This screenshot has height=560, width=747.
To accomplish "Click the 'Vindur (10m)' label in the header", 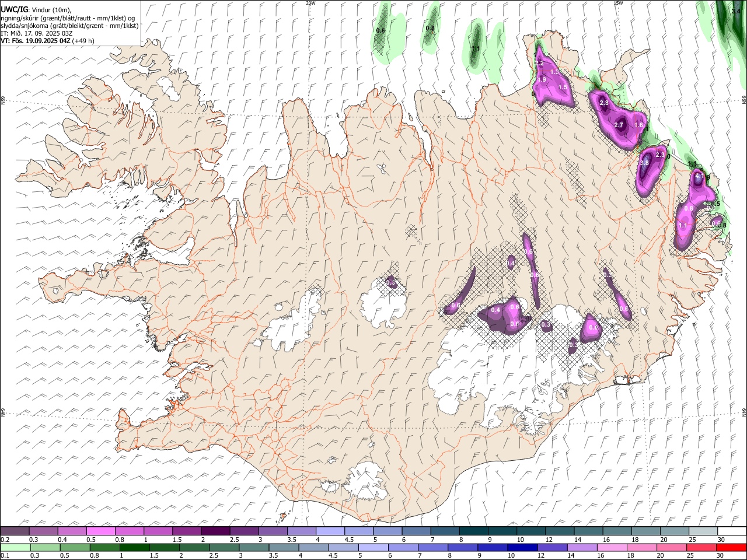I will [51, 10].
